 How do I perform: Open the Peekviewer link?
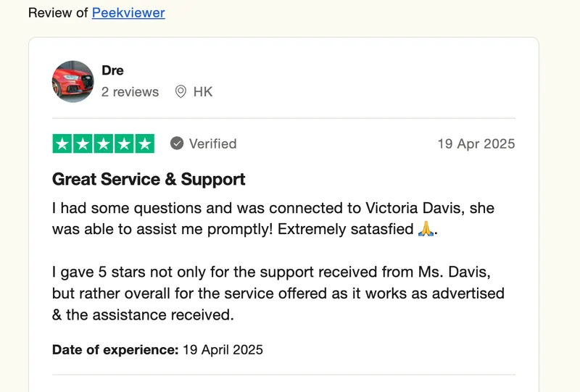(128, 13)
